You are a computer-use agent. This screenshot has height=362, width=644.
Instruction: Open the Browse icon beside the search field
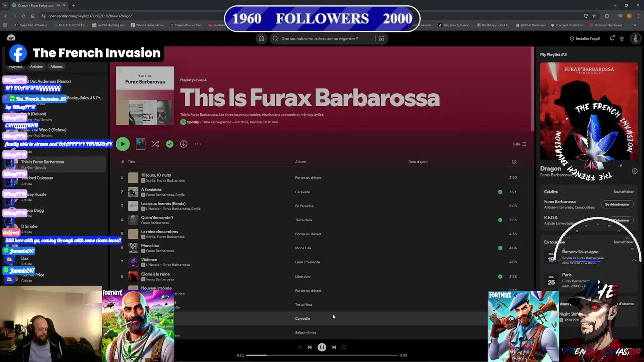pyautogui.click(x=381, y=38)
